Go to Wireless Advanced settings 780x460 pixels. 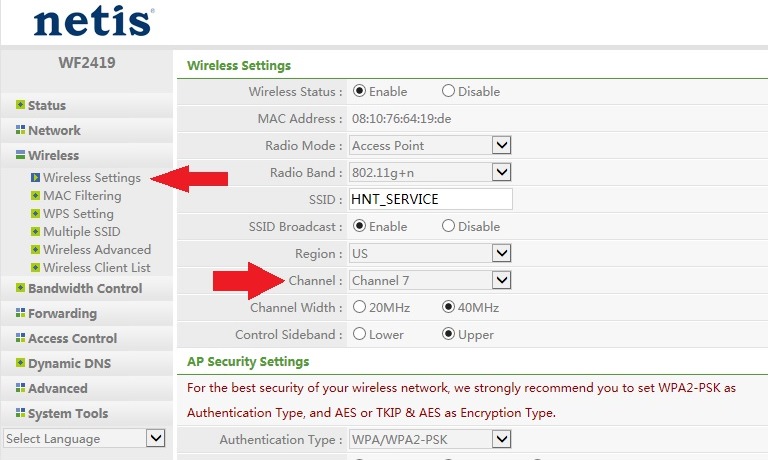97,250
